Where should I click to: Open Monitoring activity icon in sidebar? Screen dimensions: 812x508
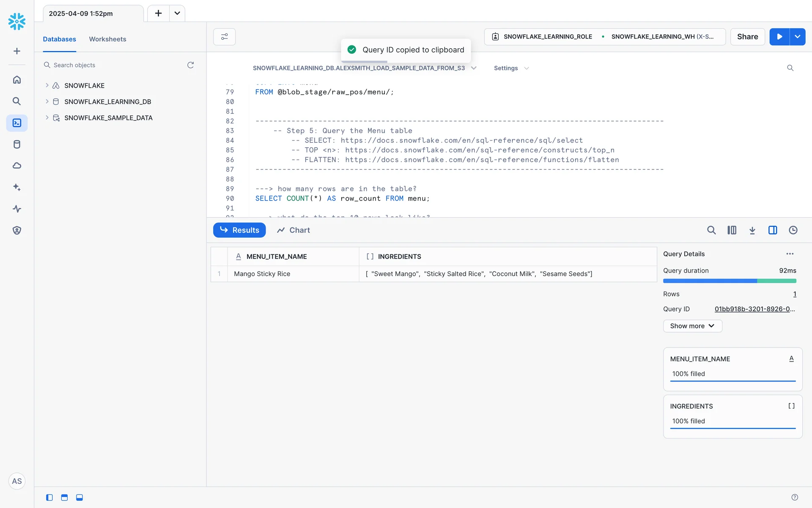[17, 209]
